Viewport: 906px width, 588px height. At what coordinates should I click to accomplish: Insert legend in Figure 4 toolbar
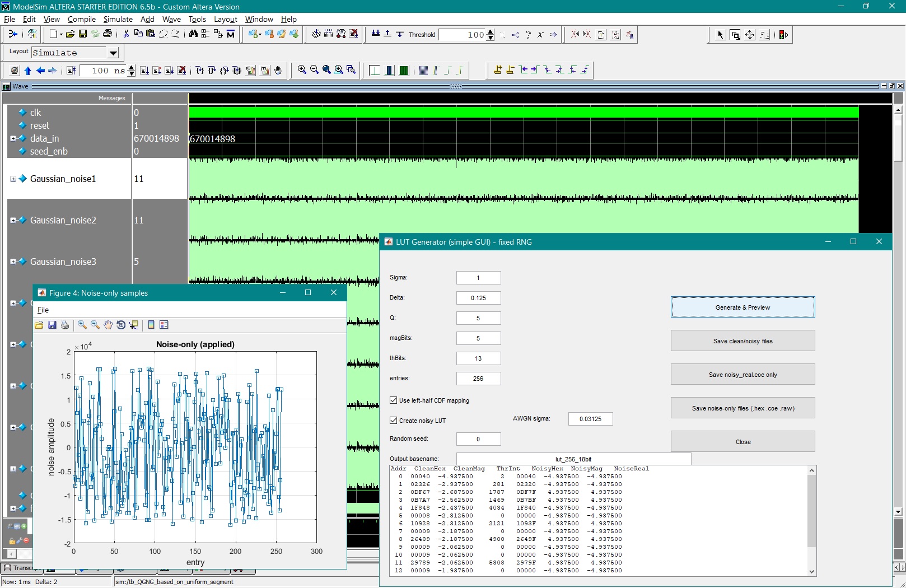point(164,325)
